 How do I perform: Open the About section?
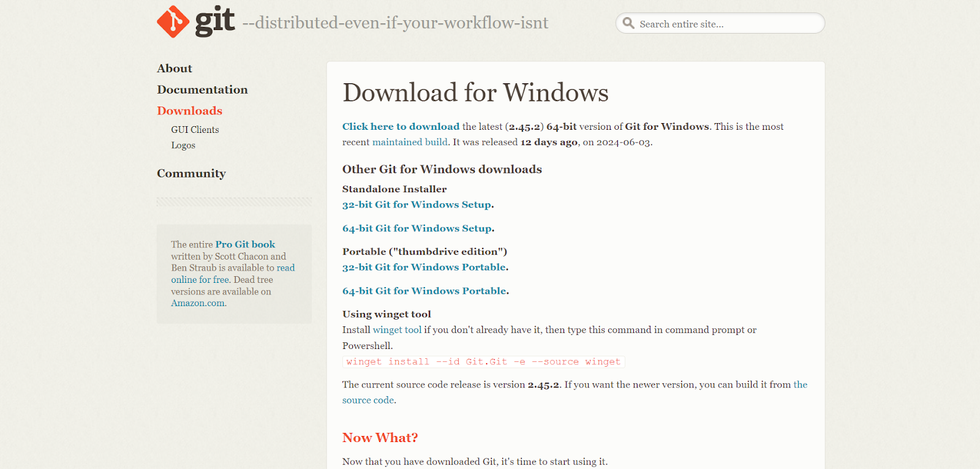175,69
